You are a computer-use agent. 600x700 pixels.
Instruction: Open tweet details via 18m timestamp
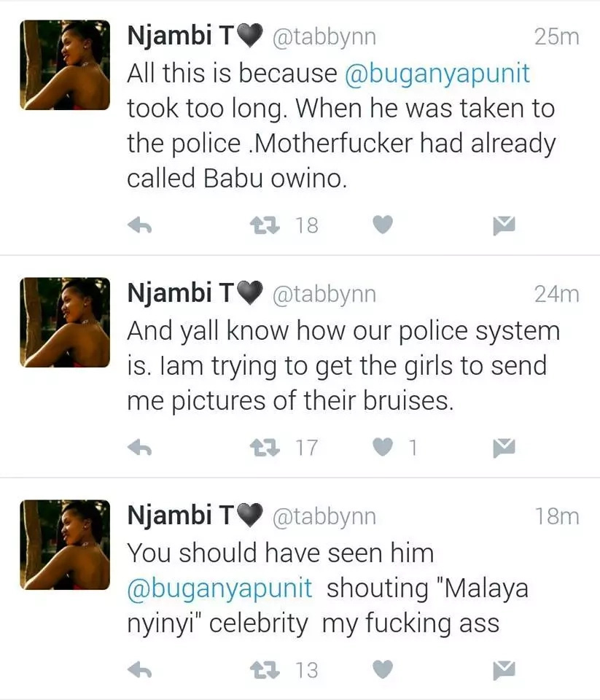557,516
